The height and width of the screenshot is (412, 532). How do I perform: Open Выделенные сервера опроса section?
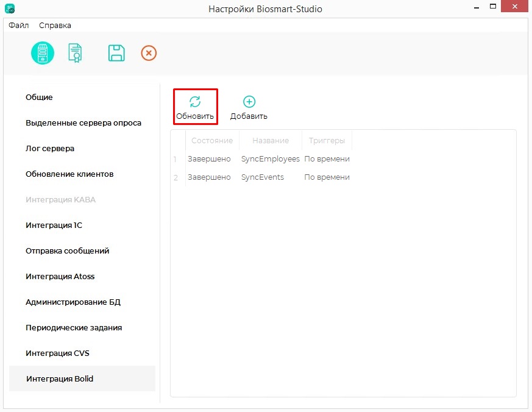click(x=82, y=123)
